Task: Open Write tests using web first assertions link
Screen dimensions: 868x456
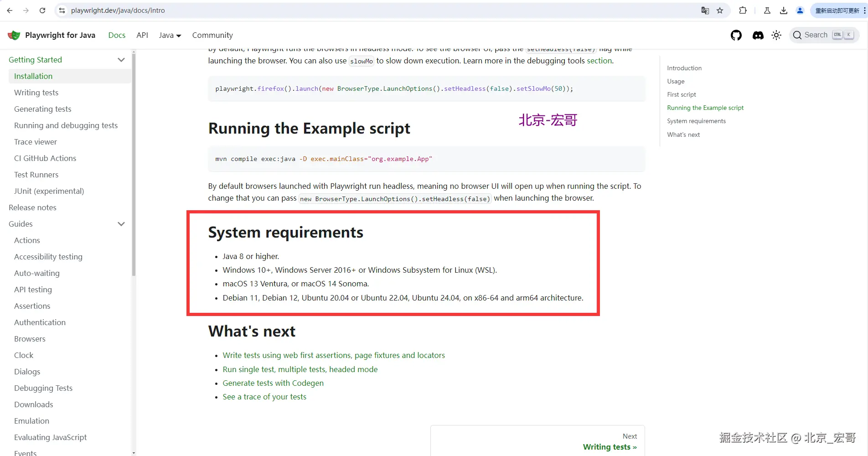Action: click(334, 355)
